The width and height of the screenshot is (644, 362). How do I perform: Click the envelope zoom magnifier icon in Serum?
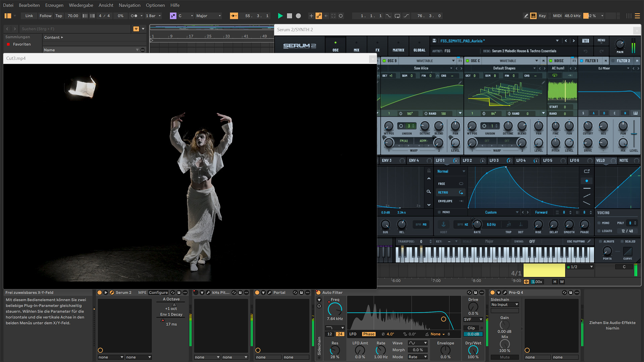pyautogui.click(x=429, y=192)
